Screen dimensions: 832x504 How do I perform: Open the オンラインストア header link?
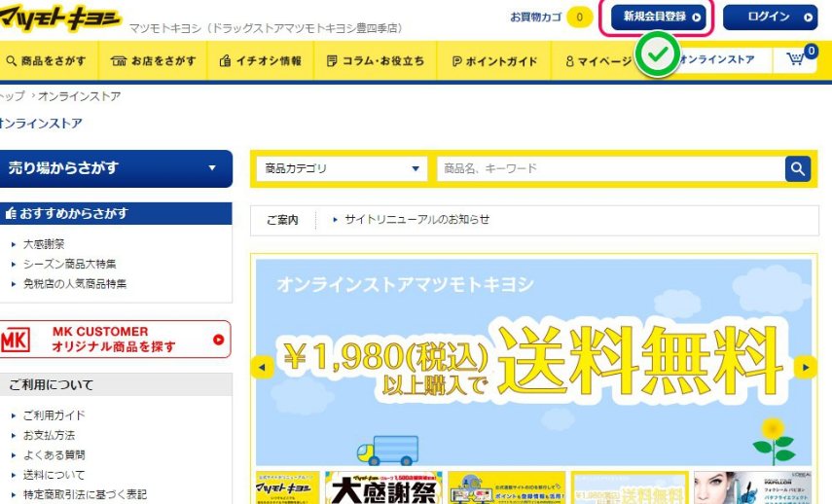pyautogui.click(x=716, y=59)
